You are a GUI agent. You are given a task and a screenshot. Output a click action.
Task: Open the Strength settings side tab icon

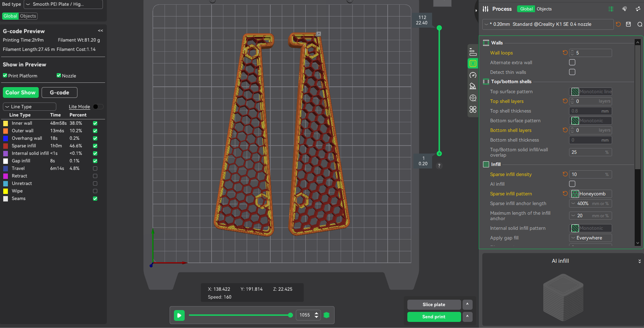tap(473, 63)
